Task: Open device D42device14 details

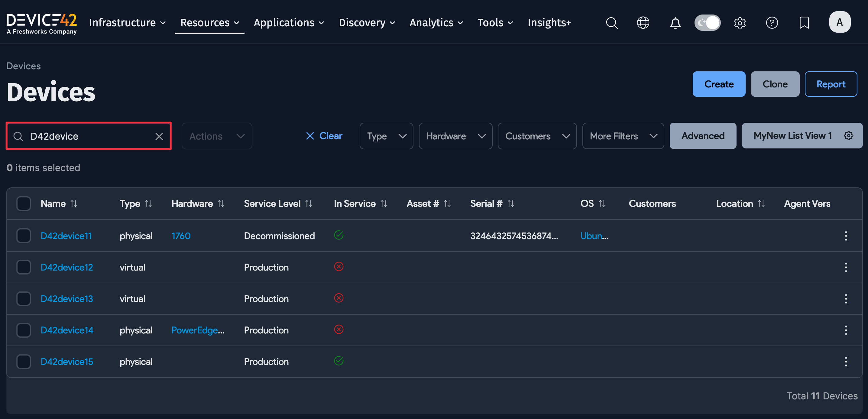Action: (67, 330)
